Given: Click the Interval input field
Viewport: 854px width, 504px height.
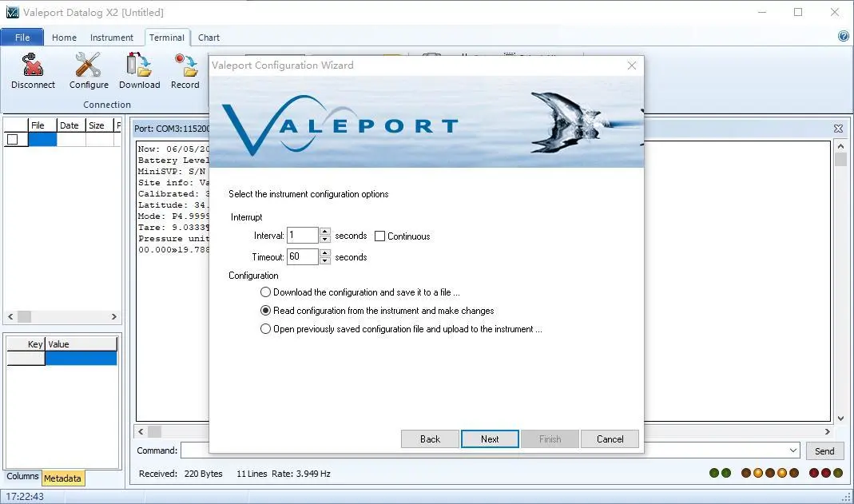Looking at the screenshot, I should pos(303,235).
